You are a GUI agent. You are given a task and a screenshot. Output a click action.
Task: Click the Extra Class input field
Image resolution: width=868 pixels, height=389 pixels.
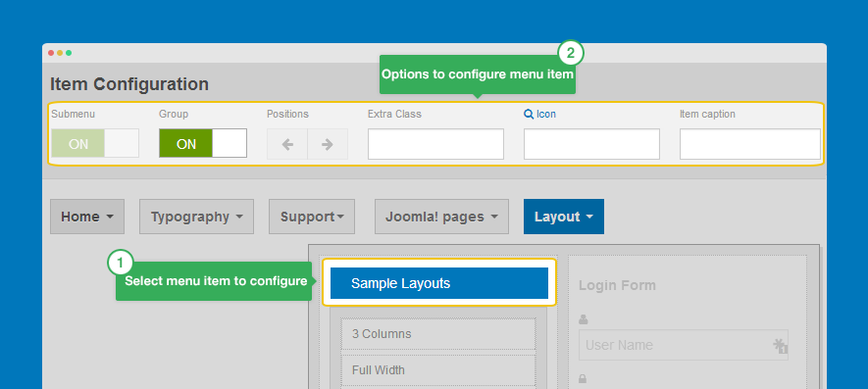click(x=435, y=144)
